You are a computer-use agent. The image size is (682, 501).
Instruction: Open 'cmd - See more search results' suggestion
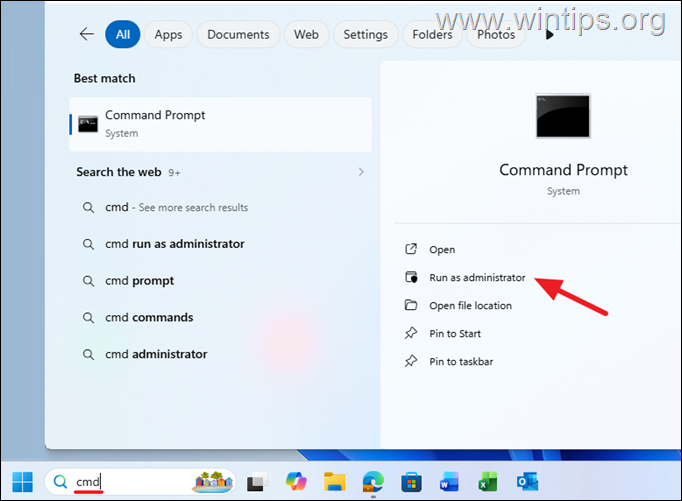(x=221, y=207)
